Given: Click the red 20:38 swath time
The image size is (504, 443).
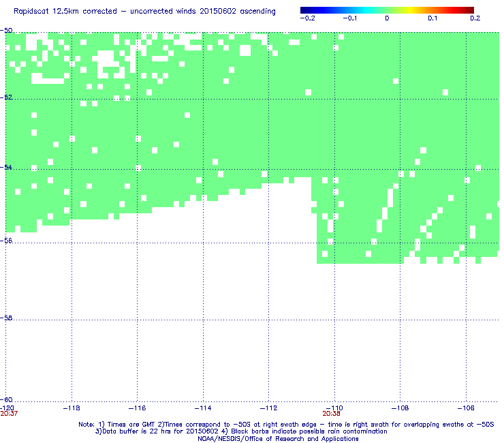Looking at the screenshot, I should coord(332,414).
